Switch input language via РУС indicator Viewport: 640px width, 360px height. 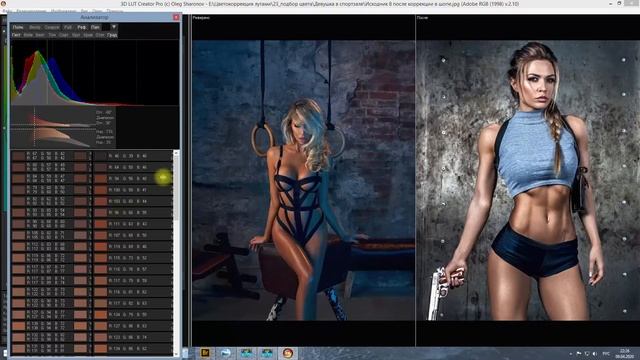click(x=606, y=353)
